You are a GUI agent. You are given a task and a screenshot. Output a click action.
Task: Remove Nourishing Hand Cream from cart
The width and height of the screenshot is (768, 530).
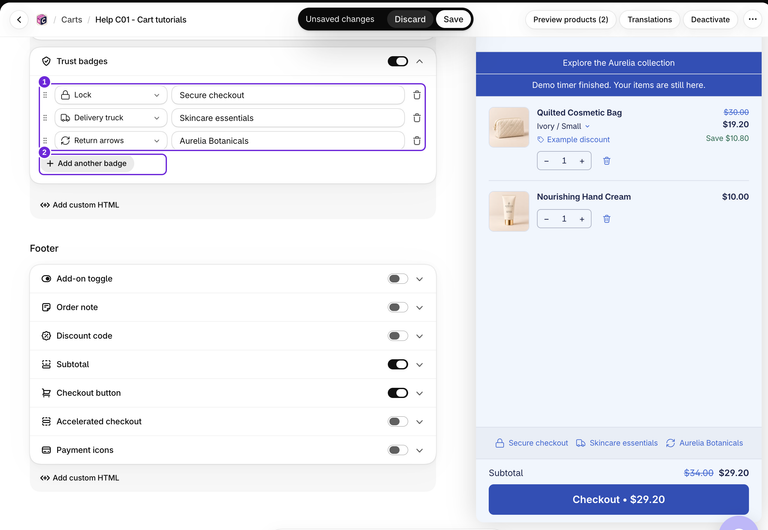click(x=606, y=219)
